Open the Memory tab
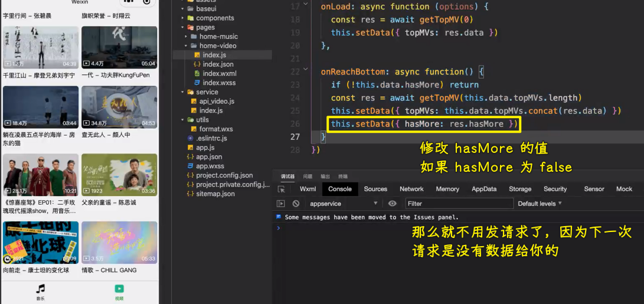644x304 pixels. (x=447, y=189)
